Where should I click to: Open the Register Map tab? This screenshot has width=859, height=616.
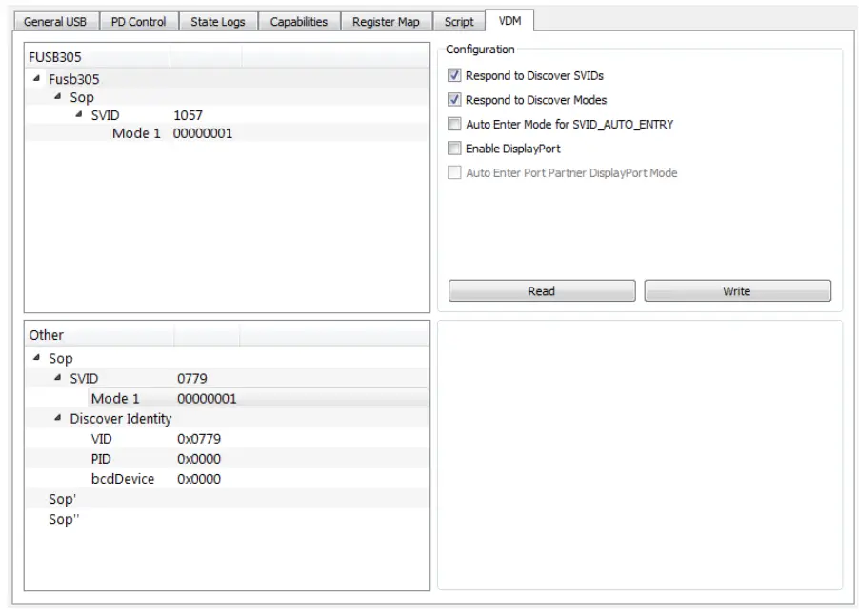tap(386, 22)
